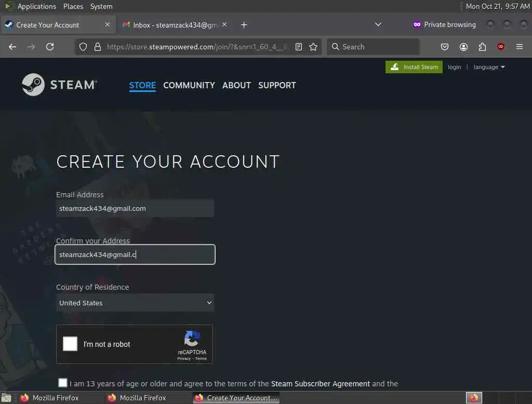Click the search magnifier icon
Screen dimensions: 532x404
coord(335,47)
